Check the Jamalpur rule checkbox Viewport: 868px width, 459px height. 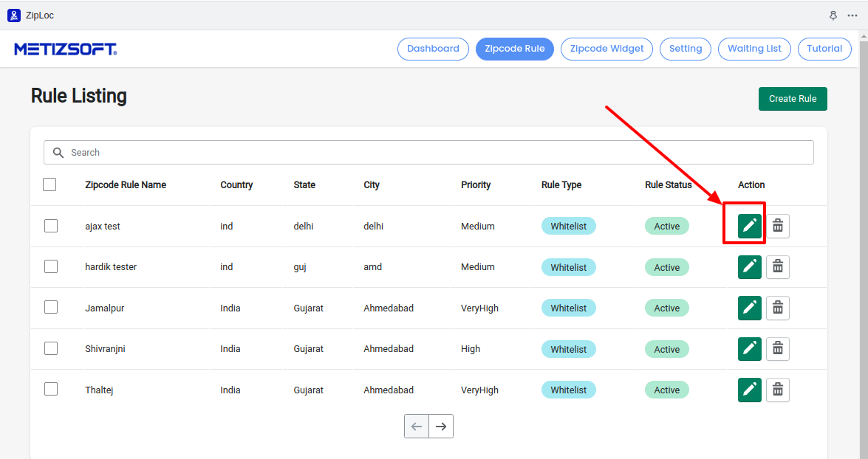tap(51, 308)
